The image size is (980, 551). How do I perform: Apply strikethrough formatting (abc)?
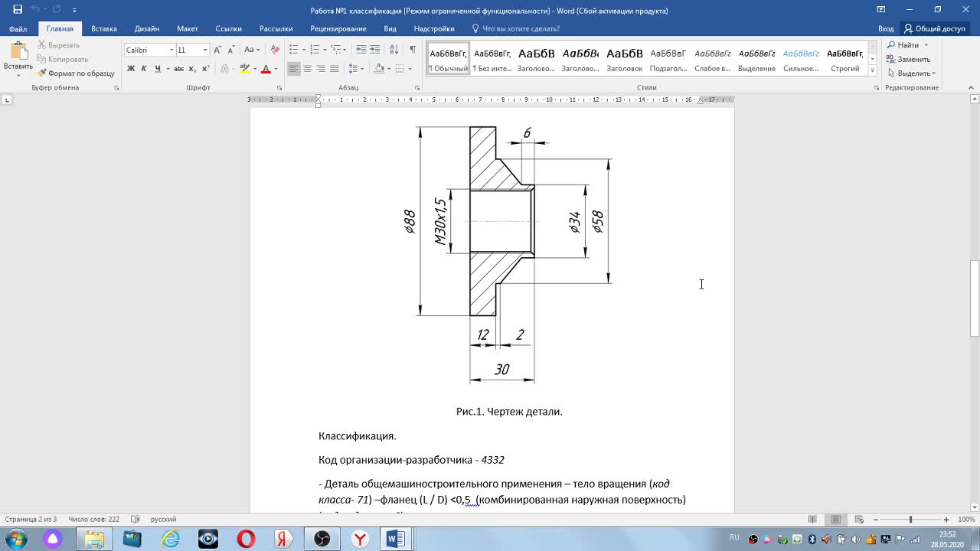tap(178, 69)
